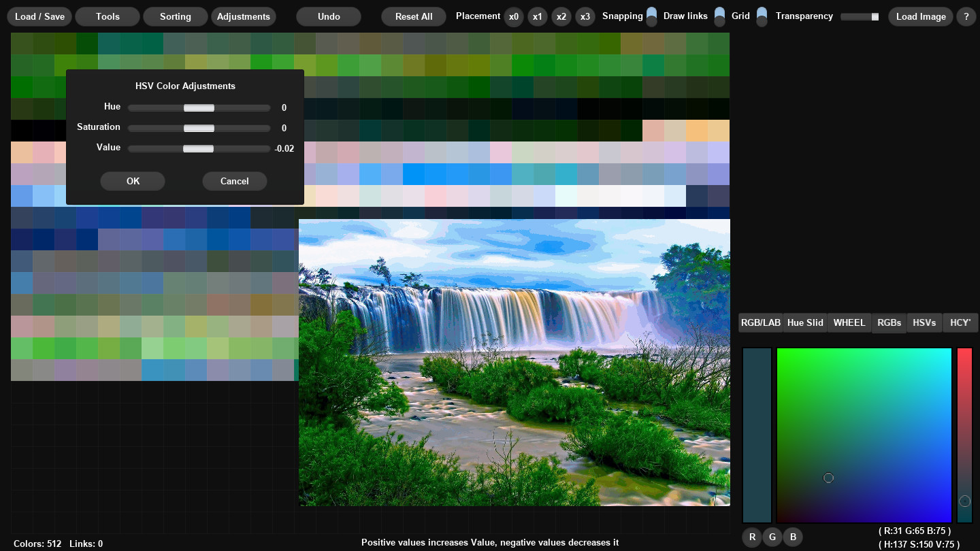Select the G channel icon
Image resolution: width=980 pixels, height=551 pixels.
[772, 537]
